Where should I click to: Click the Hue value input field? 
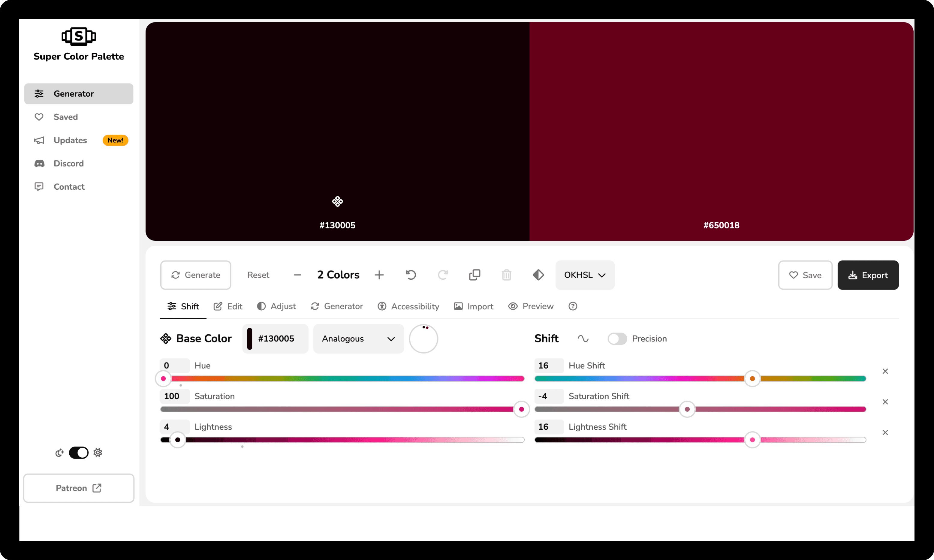(x=175, y=366)
